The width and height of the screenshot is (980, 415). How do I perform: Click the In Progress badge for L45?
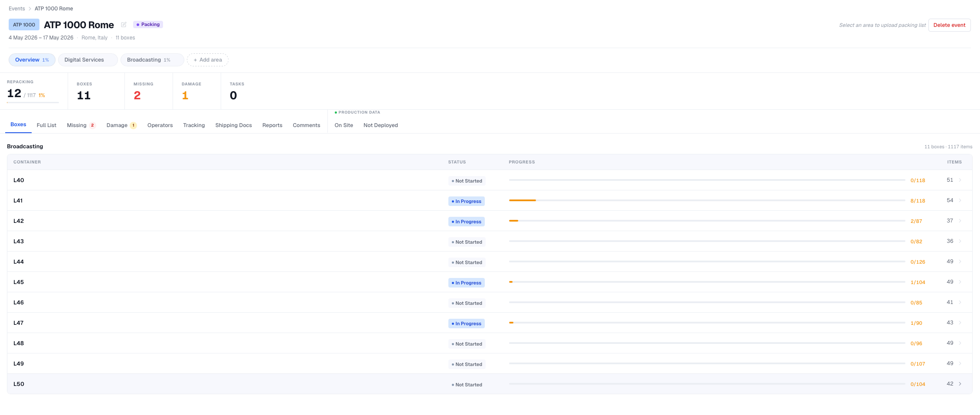[467, 283]
